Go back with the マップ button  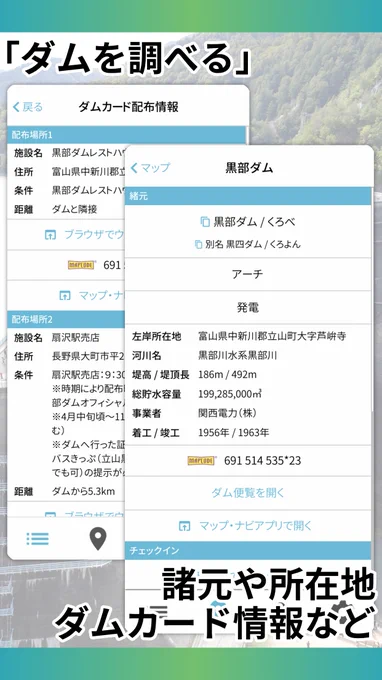pyautogui.click(x=150, y=167)
